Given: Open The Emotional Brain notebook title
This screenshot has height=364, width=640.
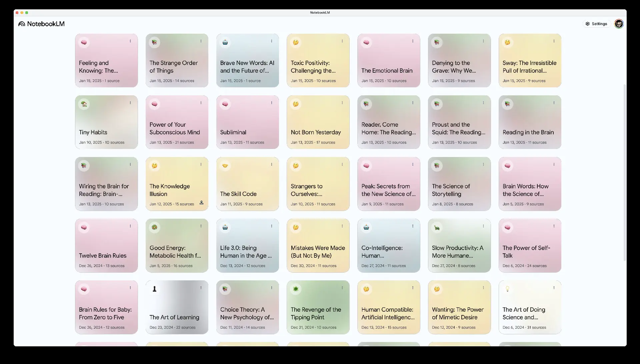Looking at the screenshot, I should coord(387,71).
